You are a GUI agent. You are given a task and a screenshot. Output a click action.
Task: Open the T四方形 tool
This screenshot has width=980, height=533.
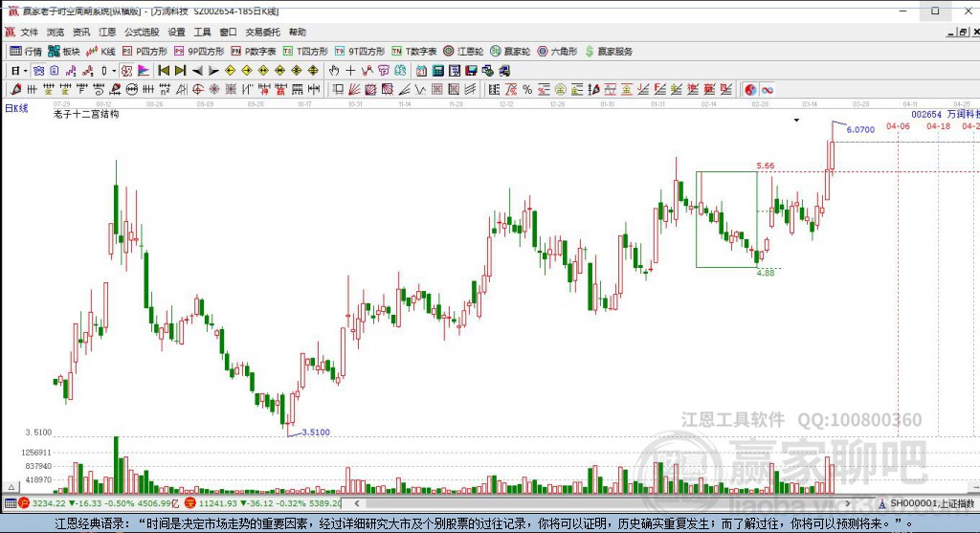click(x=305, y=52)
